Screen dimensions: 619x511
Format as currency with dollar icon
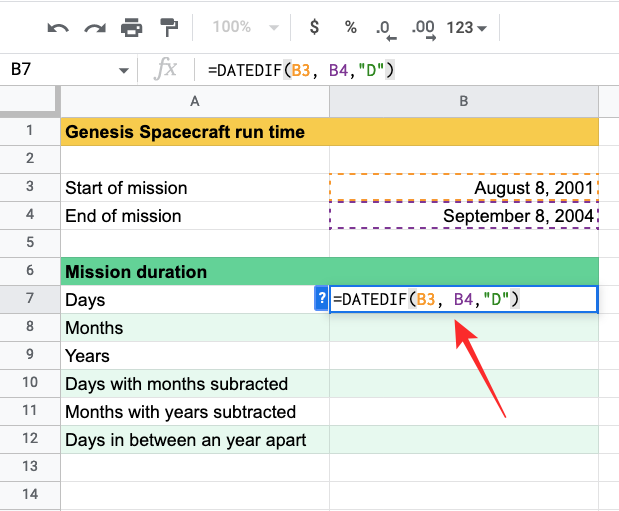[314, 27]
